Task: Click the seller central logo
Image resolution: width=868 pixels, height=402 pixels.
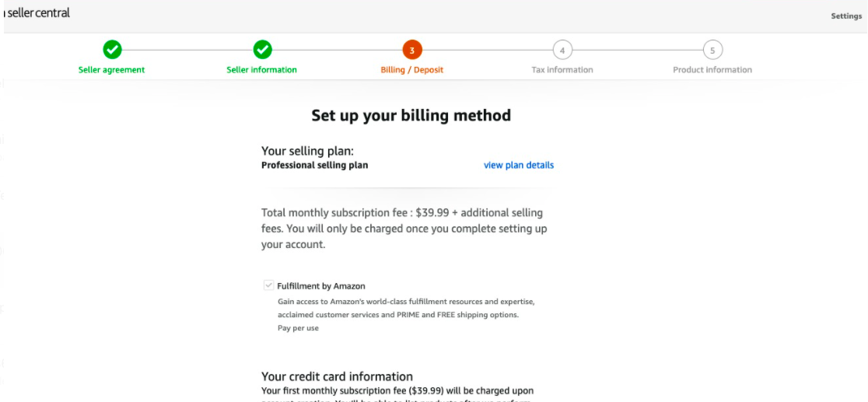Action: [37, 12]
